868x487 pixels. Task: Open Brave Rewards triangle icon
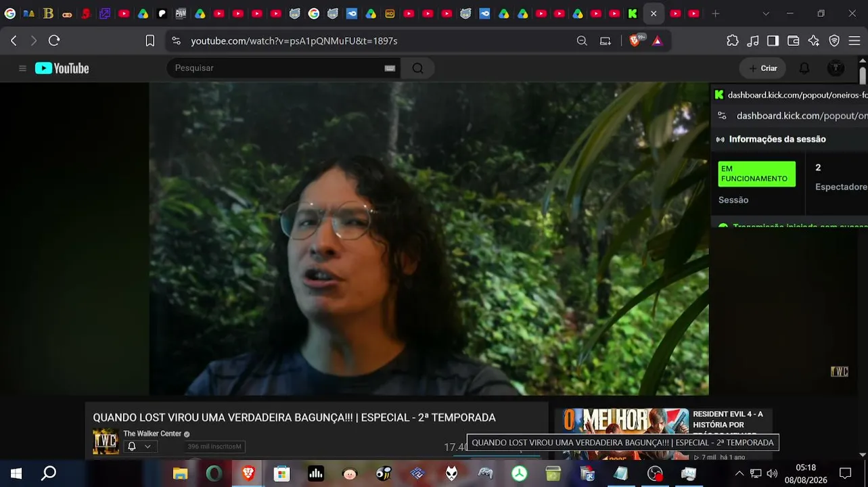(657, 41)
